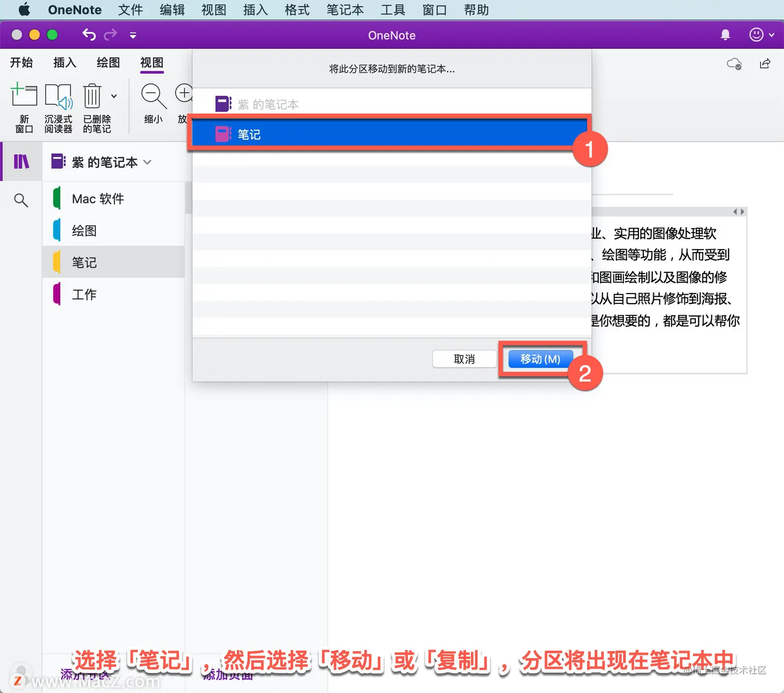Open the smiley feedback menu

click(x=762, y=35)
